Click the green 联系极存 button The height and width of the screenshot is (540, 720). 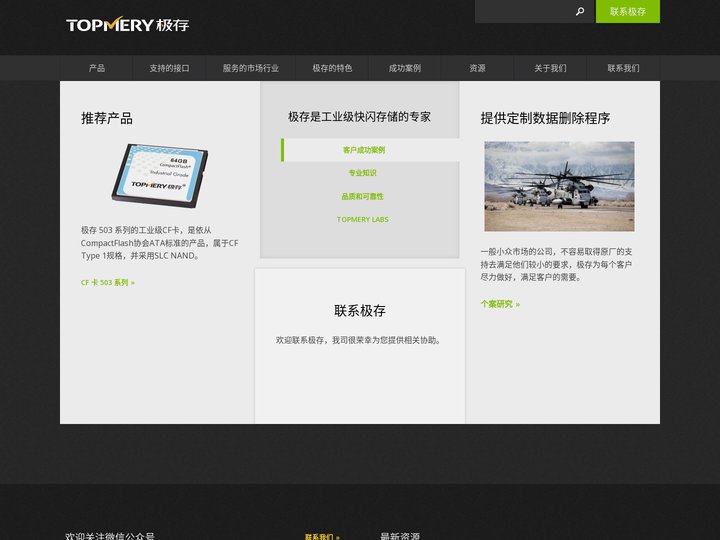click(x=628, y=11)
